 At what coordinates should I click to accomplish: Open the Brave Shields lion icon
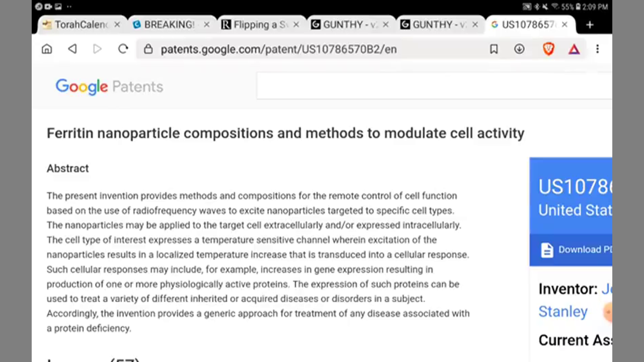(548, 49)
